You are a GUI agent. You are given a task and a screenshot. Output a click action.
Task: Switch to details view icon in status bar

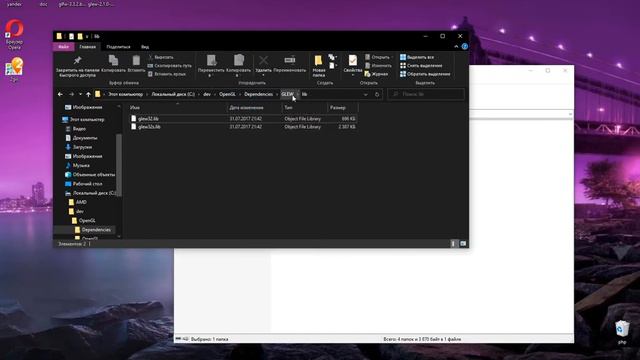pyautogui.click(x=453, y=244)
